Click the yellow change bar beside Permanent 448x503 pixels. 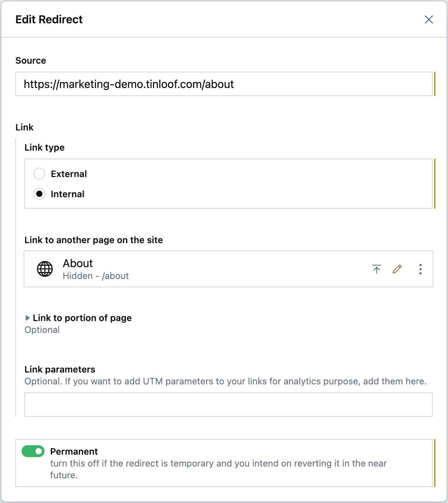pos(435,463)
